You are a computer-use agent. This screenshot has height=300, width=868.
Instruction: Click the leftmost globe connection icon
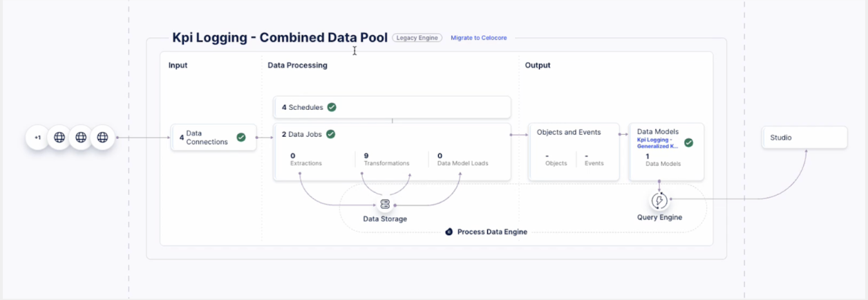pyautogui.click(x=59, y=138)
